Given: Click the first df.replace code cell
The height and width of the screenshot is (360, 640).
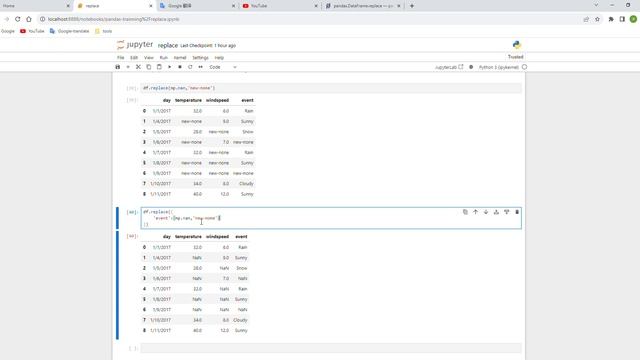Looking at the screenshot, I should click(331, 88).
